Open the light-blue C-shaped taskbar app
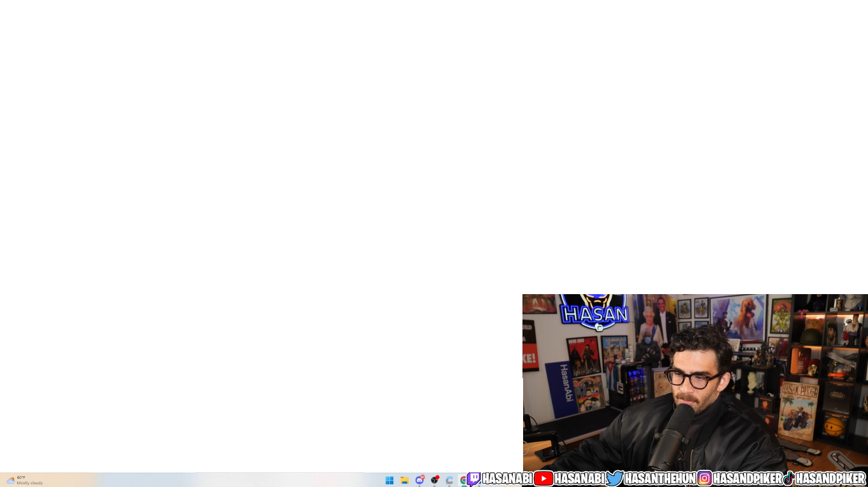The image size is (868, 487). (x=449, y=480)
